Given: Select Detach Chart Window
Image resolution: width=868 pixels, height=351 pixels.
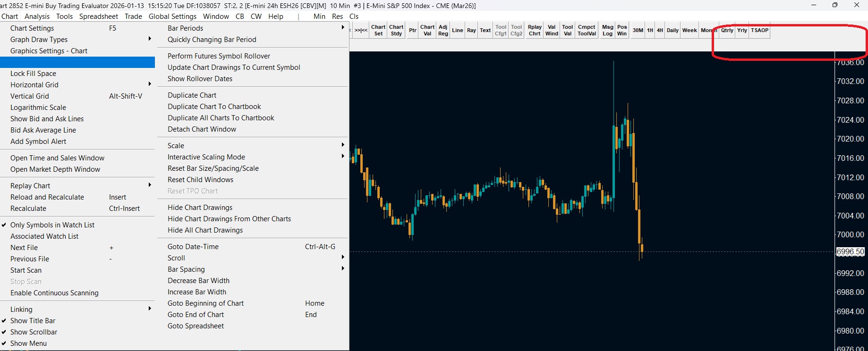Looking at the screenshot, I should tap(253, 129).
